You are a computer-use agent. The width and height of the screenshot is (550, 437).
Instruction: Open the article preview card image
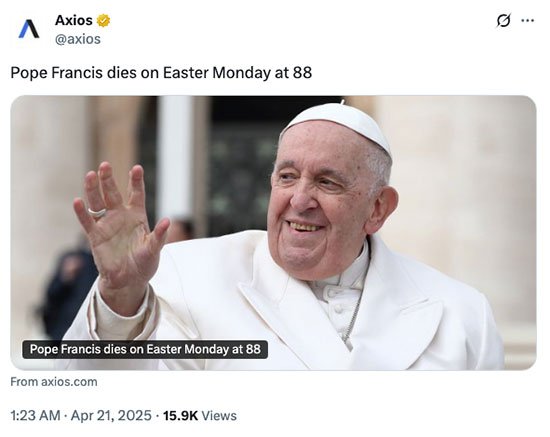coord(273,233)
